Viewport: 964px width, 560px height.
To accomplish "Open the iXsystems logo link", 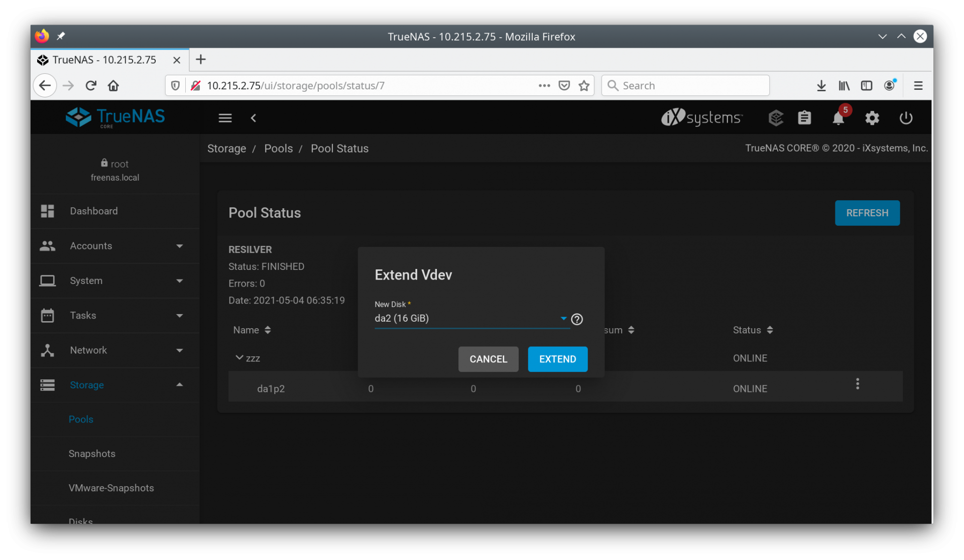I will pos(701,117).
